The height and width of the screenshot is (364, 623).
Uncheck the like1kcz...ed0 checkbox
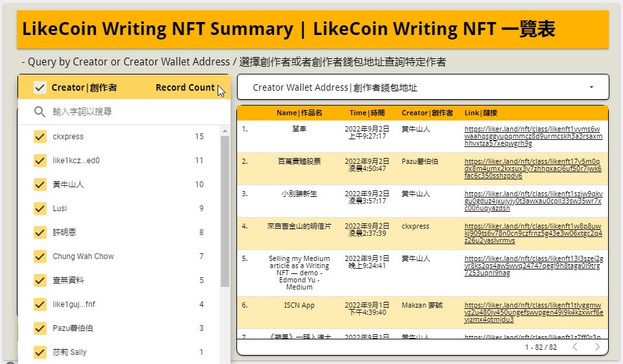click(x=40, y=161)
